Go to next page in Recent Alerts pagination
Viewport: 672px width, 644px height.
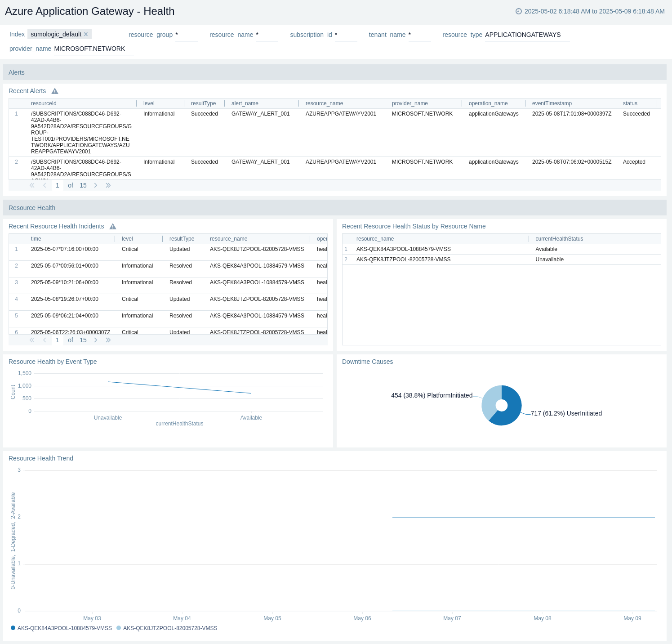[x=96, y=185]
